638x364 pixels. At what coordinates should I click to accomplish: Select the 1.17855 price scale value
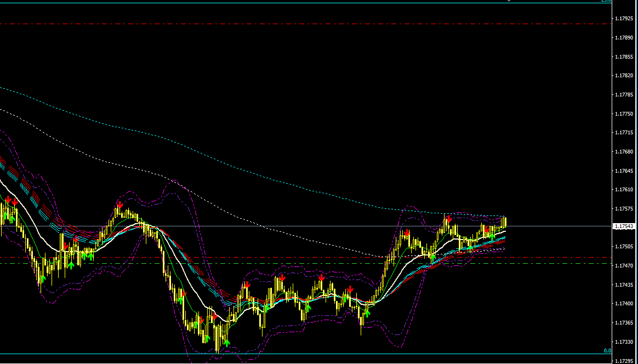click(x=624, y=56)
